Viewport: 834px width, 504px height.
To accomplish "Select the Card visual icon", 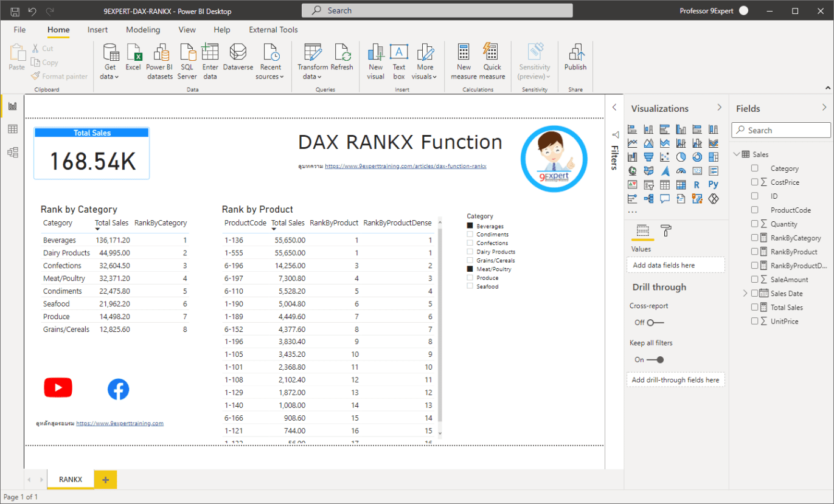I will click(698, 170).
